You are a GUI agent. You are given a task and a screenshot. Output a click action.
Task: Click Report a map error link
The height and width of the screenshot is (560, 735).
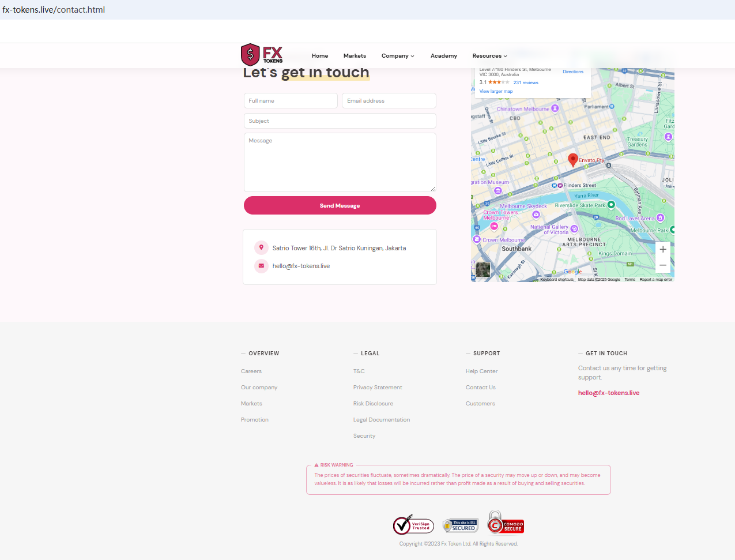(x=656, y=280)
